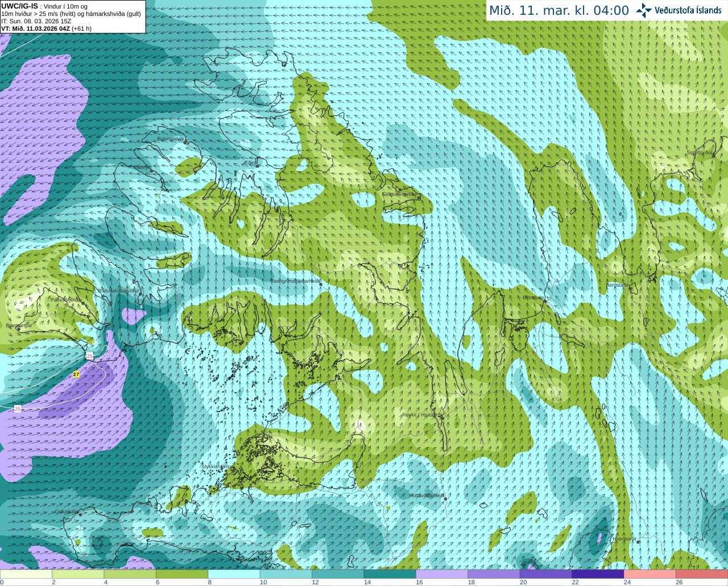Click the Bíldudalsflugvöllur station label
Screen dimensions: 728x586
point(119,290)
